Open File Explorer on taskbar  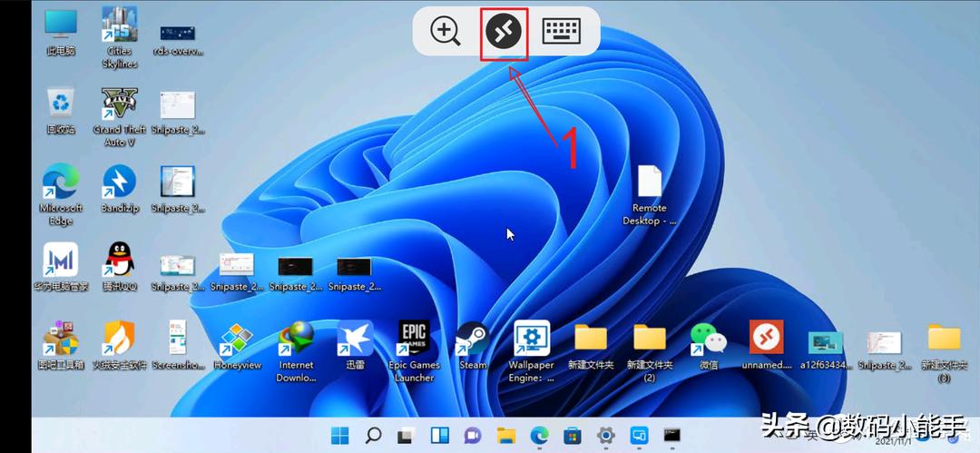click(505, 436)
